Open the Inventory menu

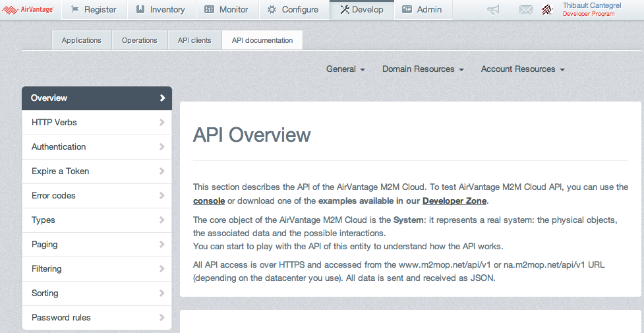[161, 9]
